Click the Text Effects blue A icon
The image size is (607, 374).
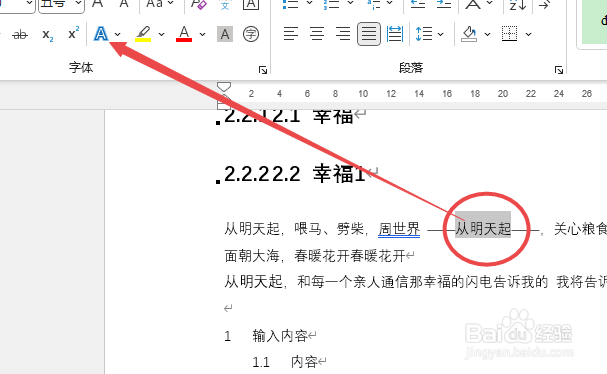tap(101, 34)
